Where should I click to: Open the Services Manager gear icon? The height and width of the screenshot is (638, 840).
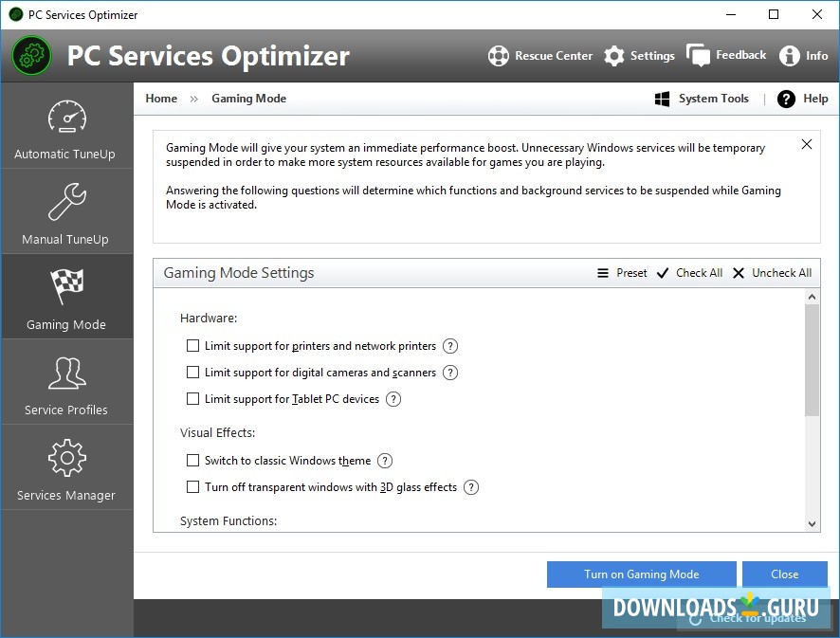tap(67, 458)
